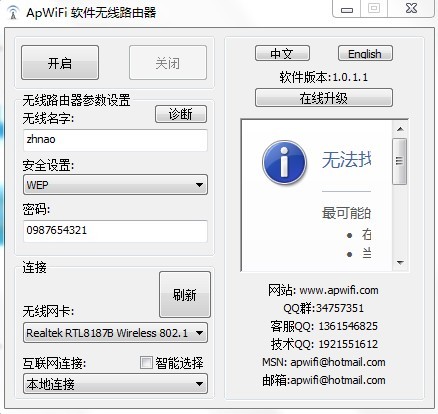This screenshot has height=414, width=438.
Task: Switch language with the 中文 button
Action: [282, 53]
